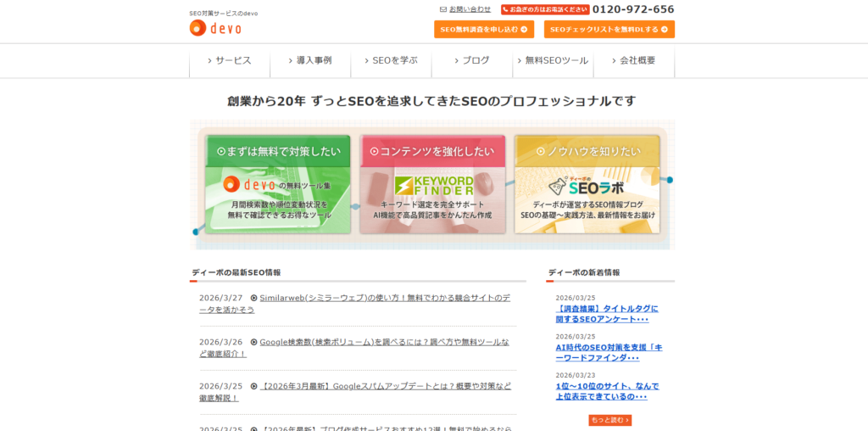Click the bullet icon beside the Google検索数 article
The image size is (868, 431).
[253, 342]
